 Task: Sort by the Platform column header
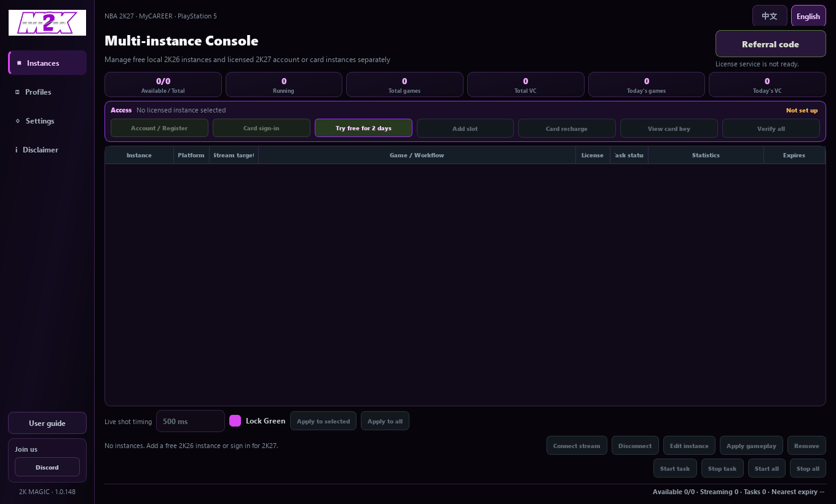191,155
